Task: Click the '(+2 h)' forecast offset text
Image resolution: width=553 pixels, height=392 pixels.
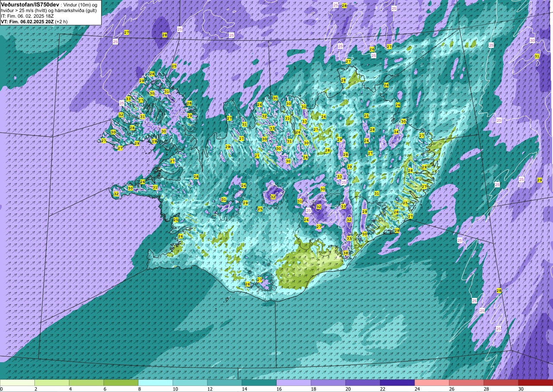Action: tap(61, 22)
